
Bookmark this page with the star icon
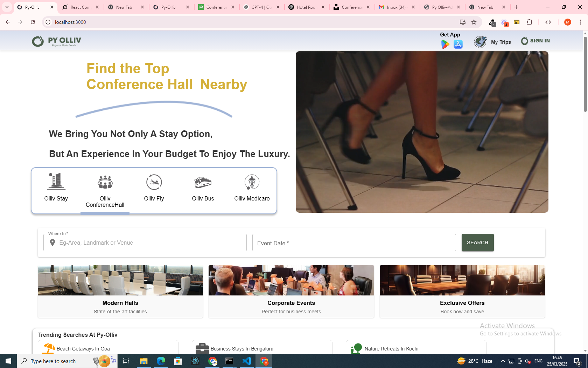coord(474,22)
